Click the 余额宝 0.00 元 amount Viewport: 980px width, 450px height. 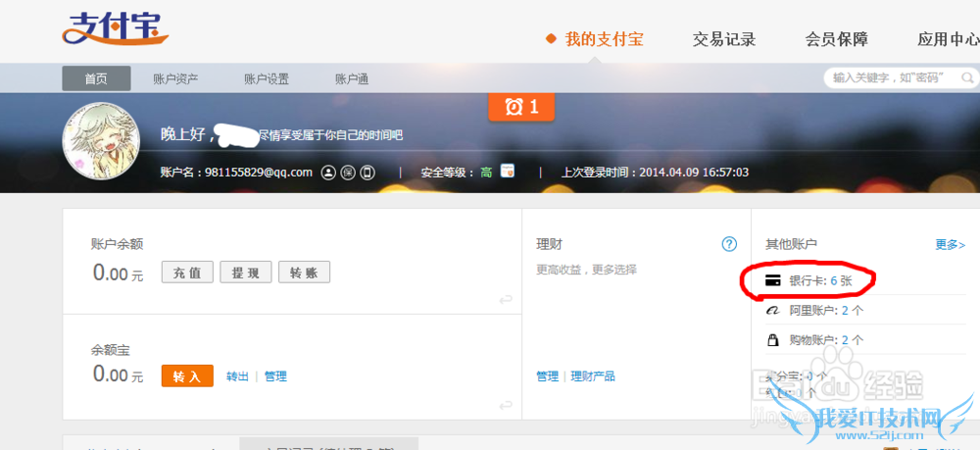click(x=119, y=375)
